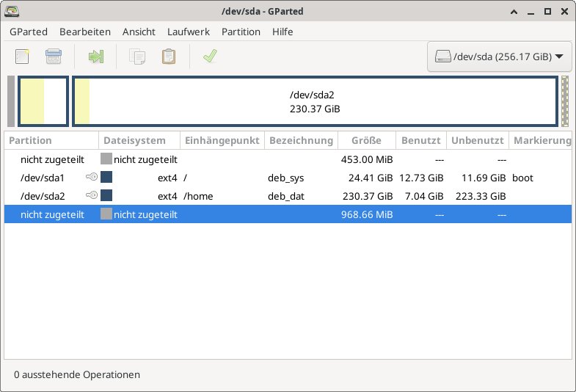Select first 'nicht zugeteilt' row of 453.00 MiB
This screenshot has height=392, width=576.
[x=288, y=159]
